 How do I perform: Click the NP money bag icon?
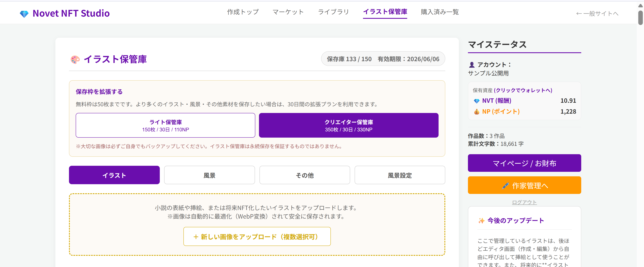[476, 112]
